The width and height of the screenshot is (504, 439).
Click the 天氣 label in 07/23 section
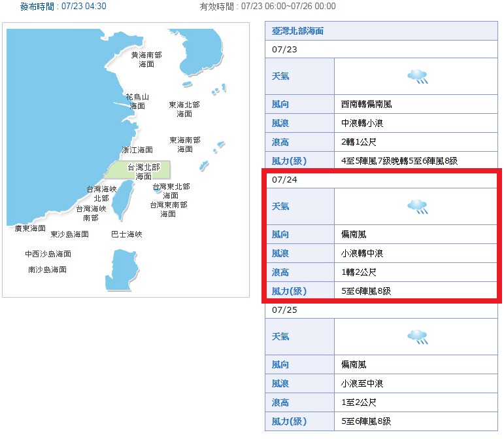point(280,77)
